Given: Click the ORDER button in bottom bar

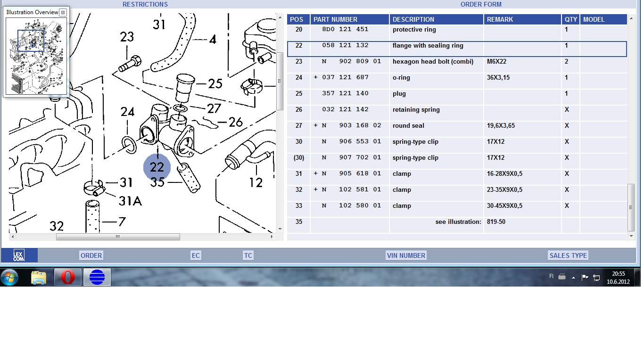Looking at the screenshot, I should click(x=91, y=255).
